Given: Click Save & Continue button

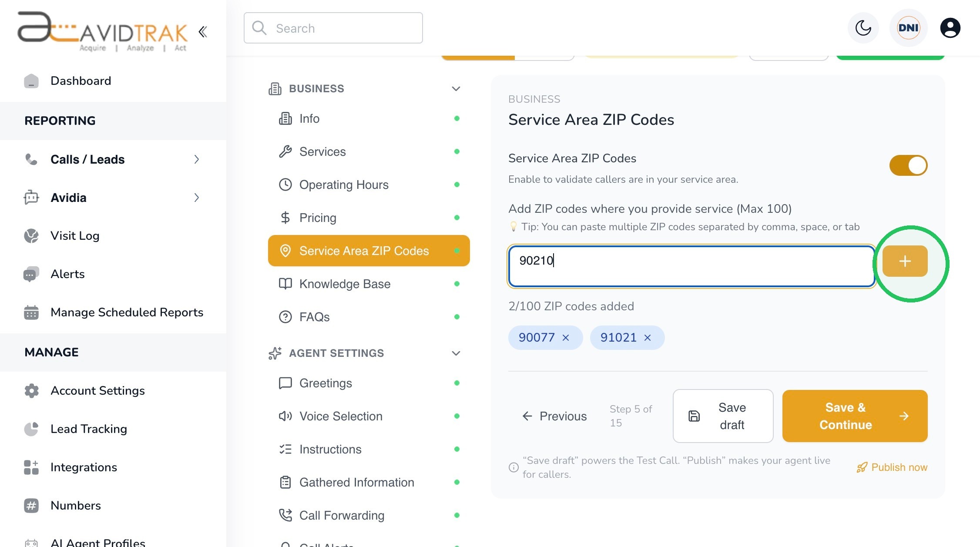Looking at the screenshot, I should (x=855, y=416).
